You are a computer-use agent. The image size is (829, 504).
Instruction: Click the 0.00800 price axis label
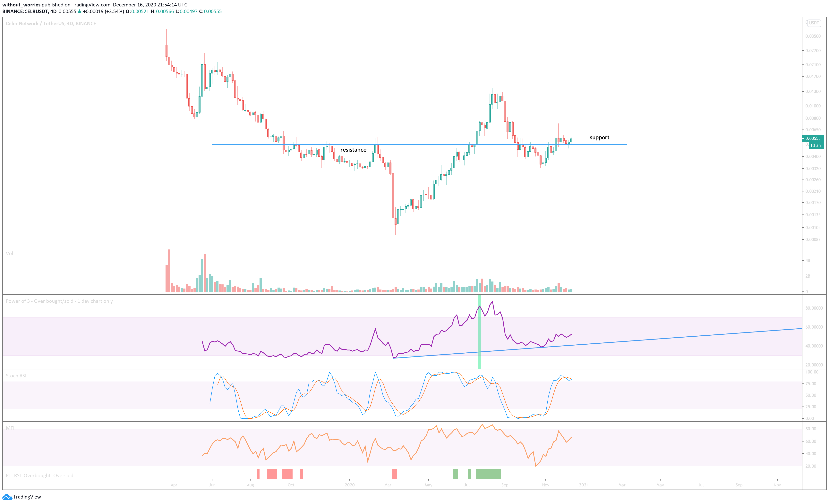[x=813, y=118]
